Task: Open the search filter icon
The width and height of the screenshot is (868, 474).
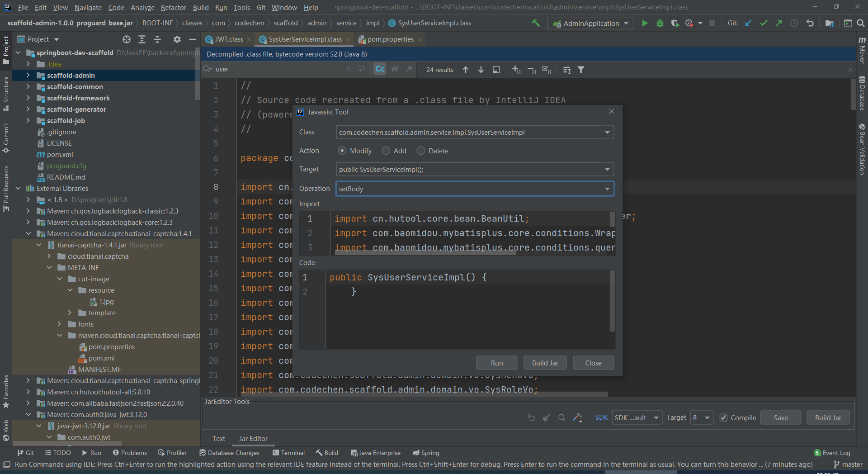Action: 581,70
